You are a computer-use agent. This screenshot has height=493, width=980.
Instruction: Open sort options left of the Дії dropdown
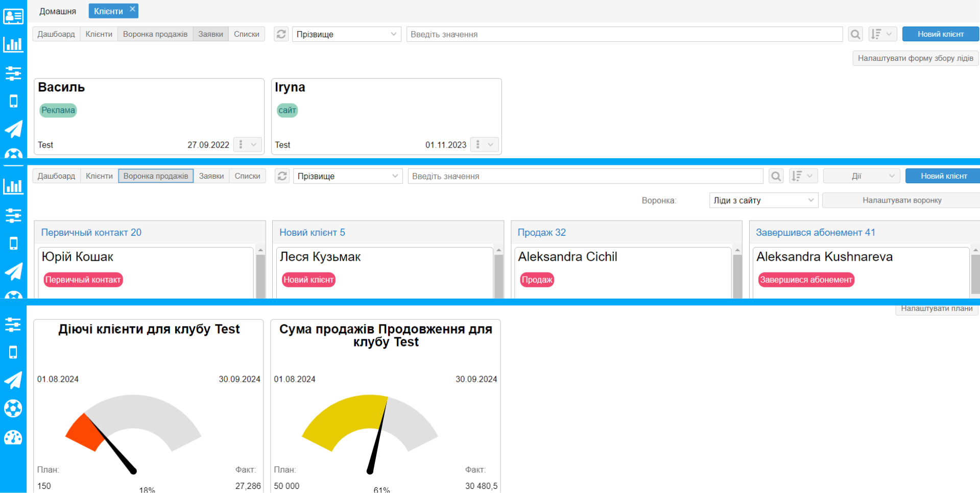tap(804, 176)
